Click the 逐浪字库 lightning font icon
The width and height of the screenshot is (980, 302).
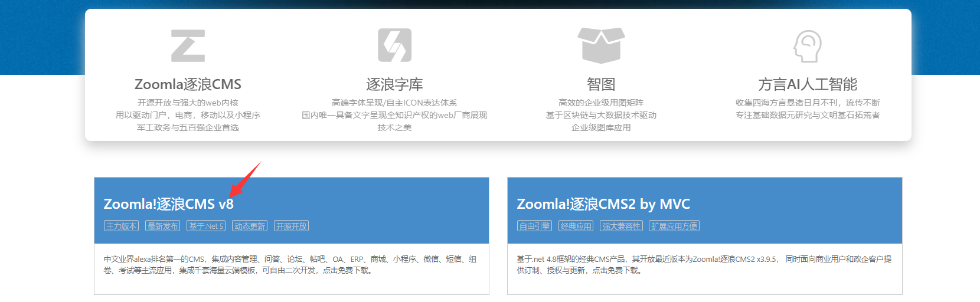click(x=394, y=45)
